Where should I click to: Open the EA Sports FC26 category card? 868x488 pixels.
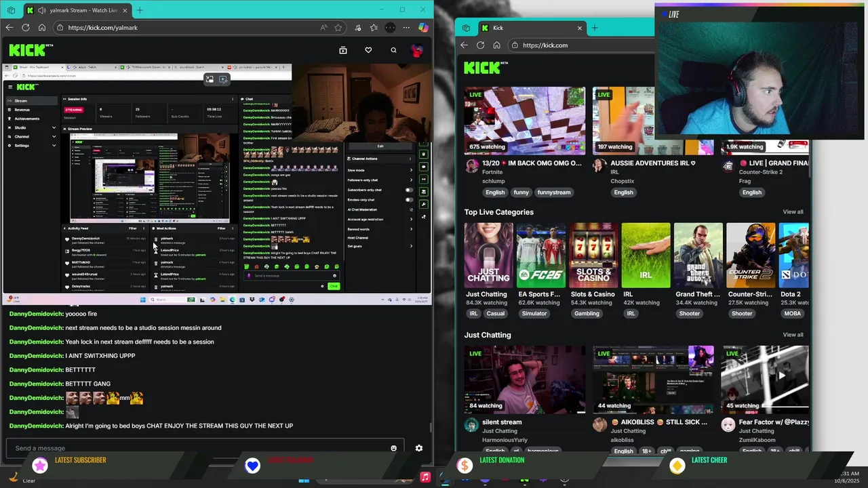[x=540, y=256]
